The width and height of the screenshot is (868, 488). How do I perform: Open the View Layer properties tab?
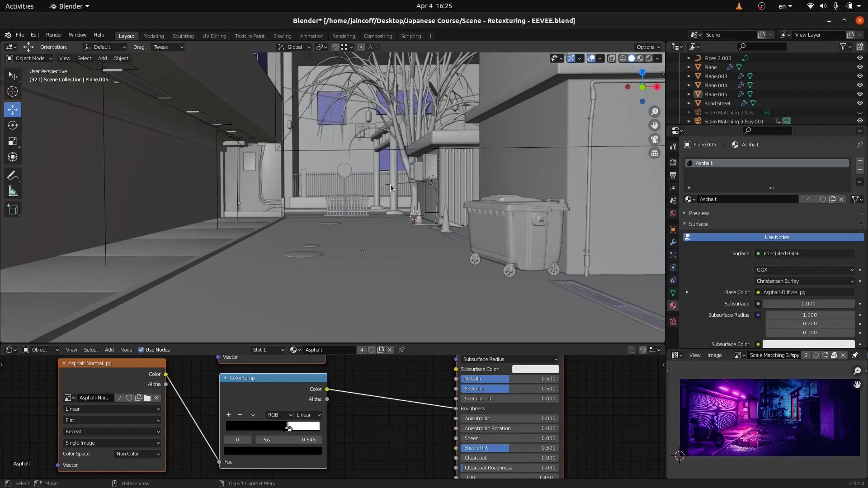pyautogui.click(x=673, y=188)
